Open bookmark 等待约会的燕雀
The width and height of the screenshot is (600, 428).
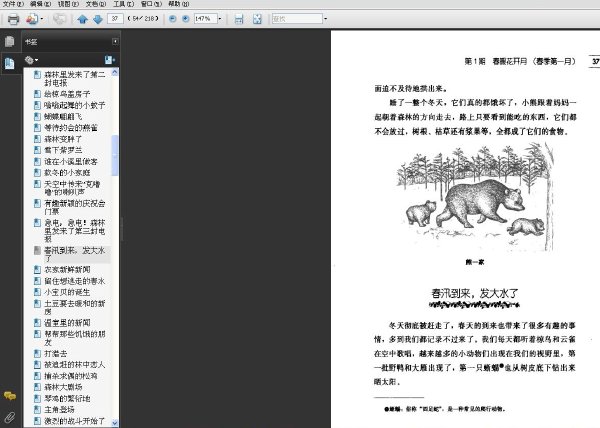click(70, 127)
